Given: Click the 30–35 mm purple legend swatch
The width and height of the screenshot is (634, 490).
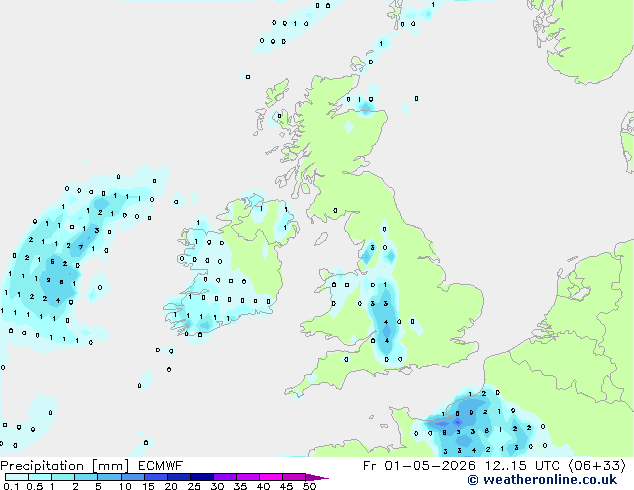Looking at the screenshot, I should pyautogui.click(x=225, y=477).
